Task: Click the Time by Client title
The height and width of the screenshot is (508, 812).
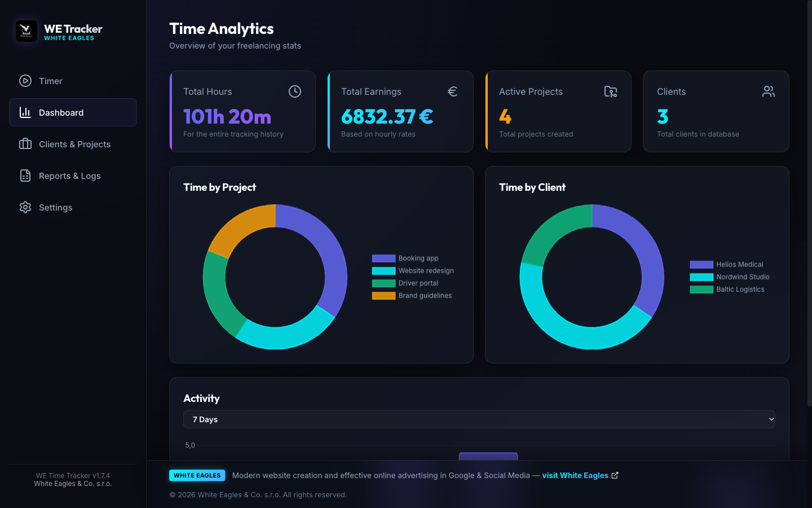Action: pyautogui.click(x=532, y=187)
